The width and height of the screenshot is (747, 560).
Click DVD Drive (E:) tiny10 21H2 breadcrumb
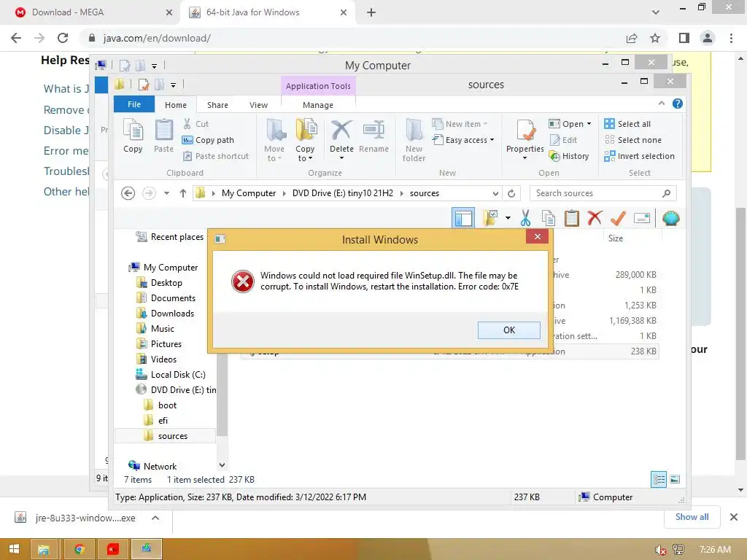point(343,193)
